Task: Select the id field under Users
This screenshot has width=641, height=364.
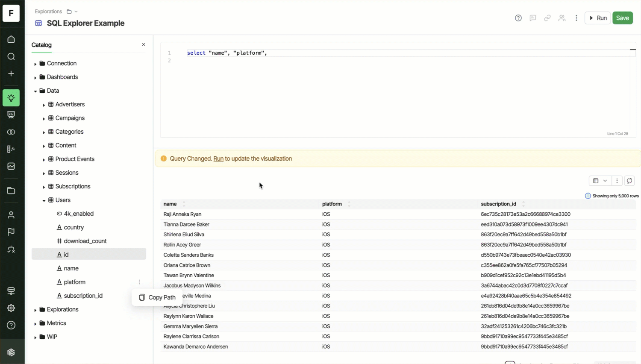Action: click(89, 254)
